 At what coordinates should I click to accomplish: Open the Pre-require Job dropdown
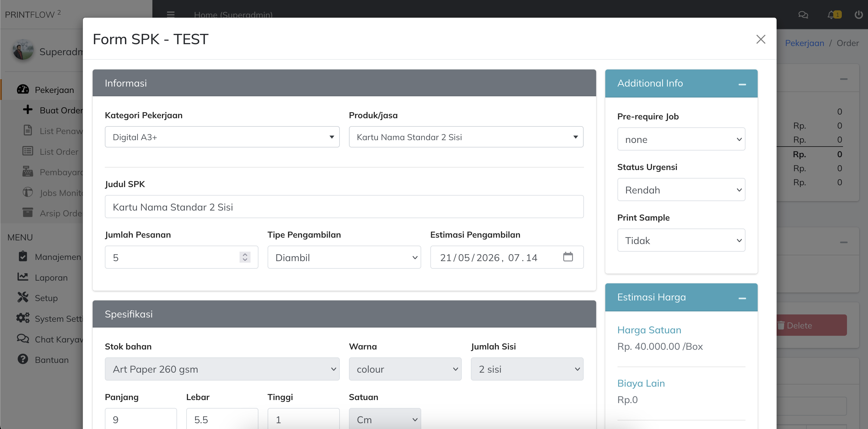(x=681, y=139)
